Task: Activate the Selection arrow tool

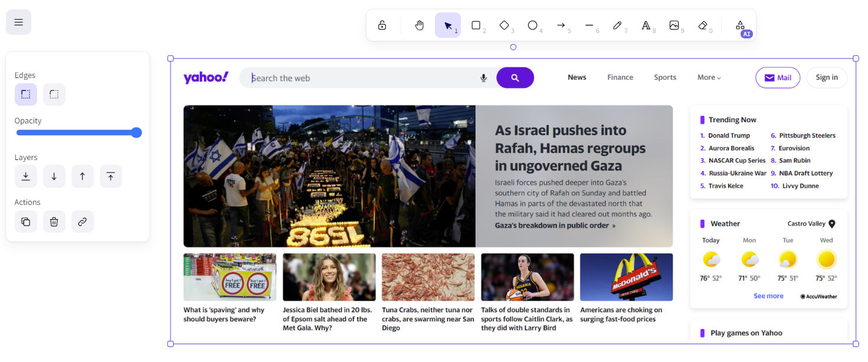Action: (x=448, y=25)
